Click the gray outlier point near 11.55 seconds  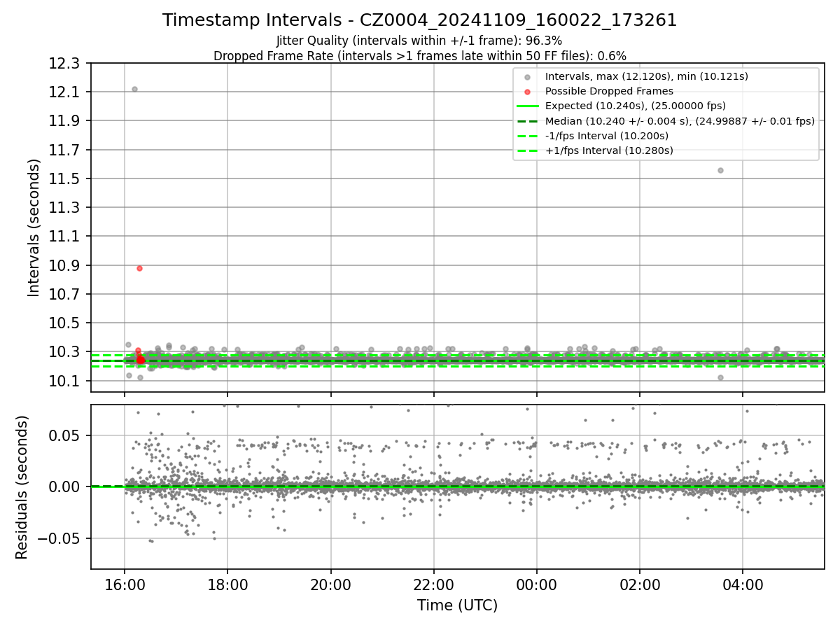point(720,170)
